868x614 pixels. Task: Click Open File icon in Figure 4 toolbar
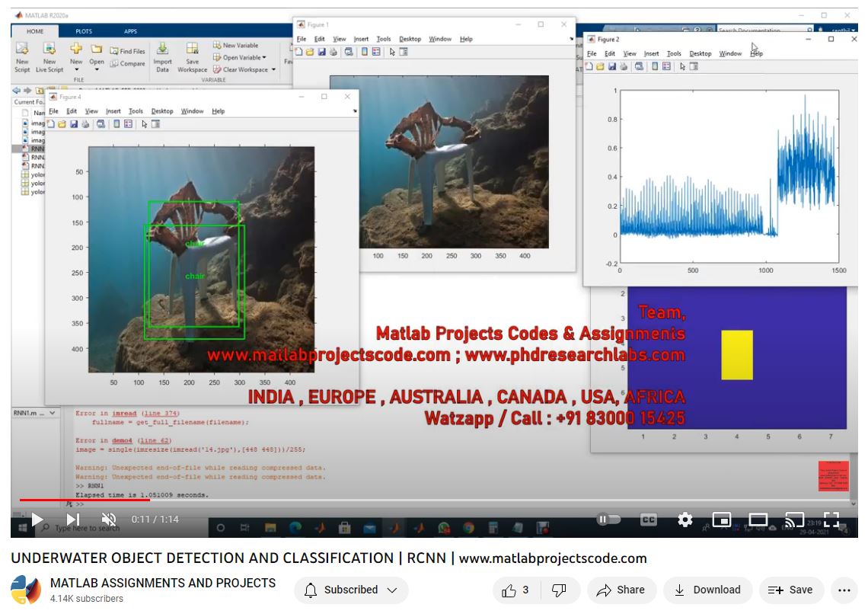click(x=62, y=124)
